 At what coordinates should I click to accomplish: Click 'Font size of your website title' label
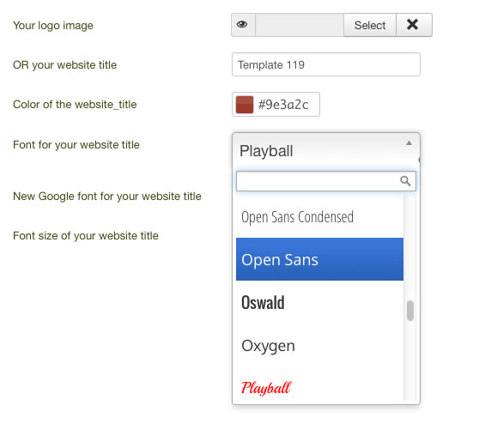86,236
